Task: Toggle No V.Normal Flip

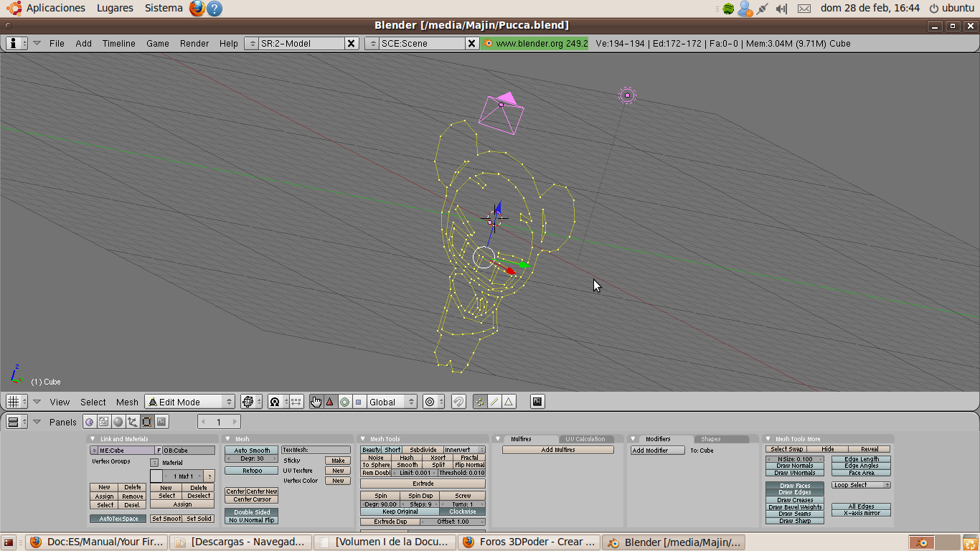Action: pyautogui.click(x=251, y=520)
